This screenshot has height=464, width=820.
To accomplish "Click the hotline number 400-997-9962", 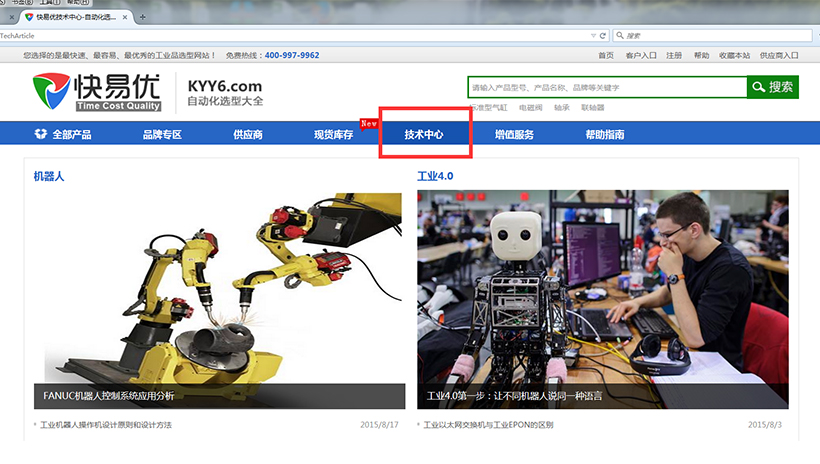I will 292,55.
